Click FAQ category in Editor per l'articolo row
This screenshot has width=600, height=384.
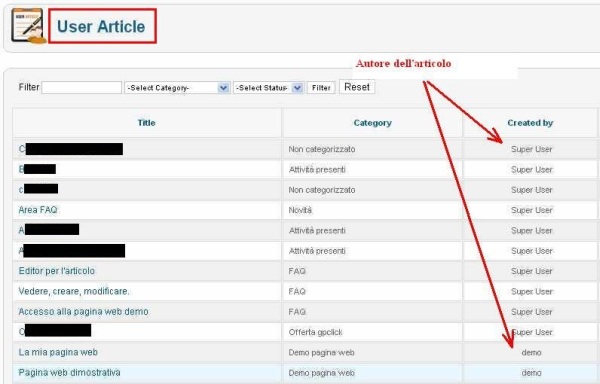tap(297, 271)
